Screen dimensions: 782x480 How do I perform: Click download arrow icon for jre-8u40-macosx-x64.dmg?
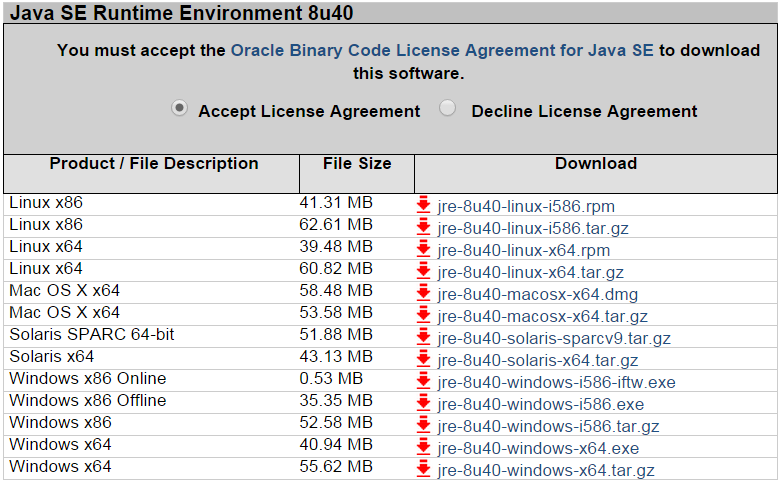pyautogui.click(x=423, y=293)
